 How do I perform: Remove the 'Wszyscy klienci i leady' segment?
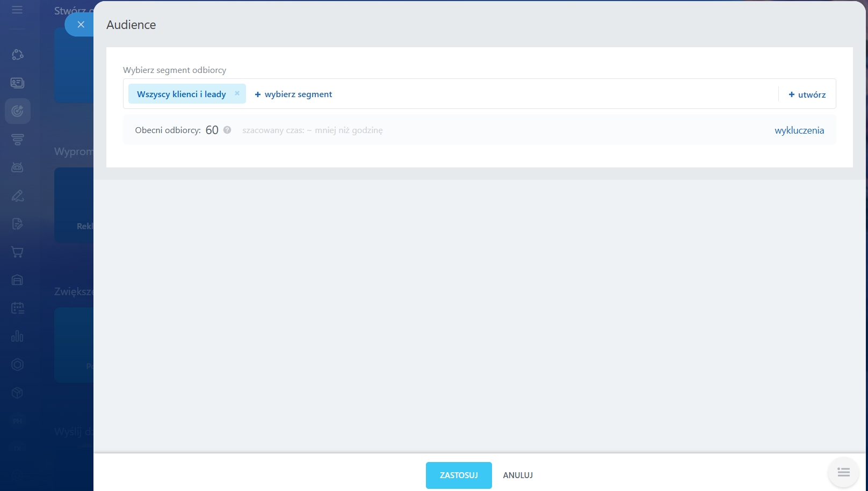pos(237,93)
